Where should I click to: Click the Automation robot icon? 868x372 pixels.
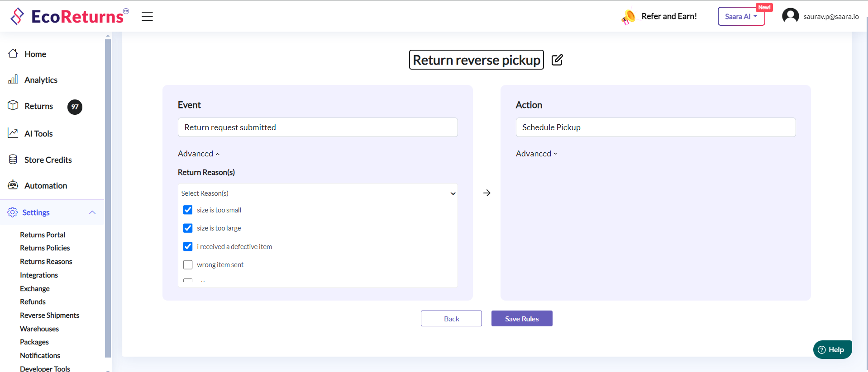point(13,185)
